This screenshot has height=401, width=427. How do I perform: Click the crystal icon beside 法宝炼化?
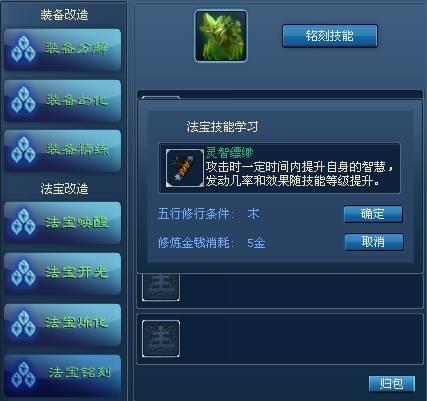[23, 324]
